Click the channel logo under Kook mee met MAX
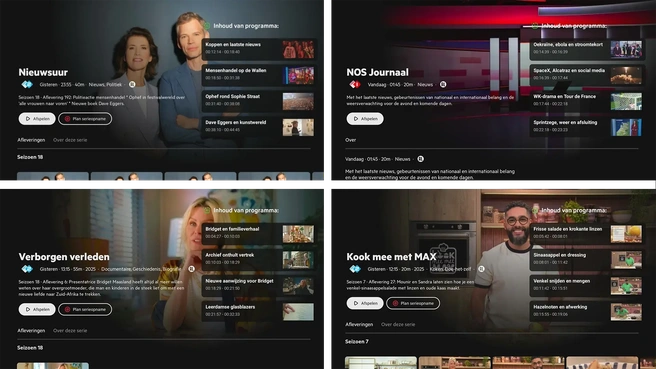The height and width of the screenshot is (369, 656). [x=355, y=269]
